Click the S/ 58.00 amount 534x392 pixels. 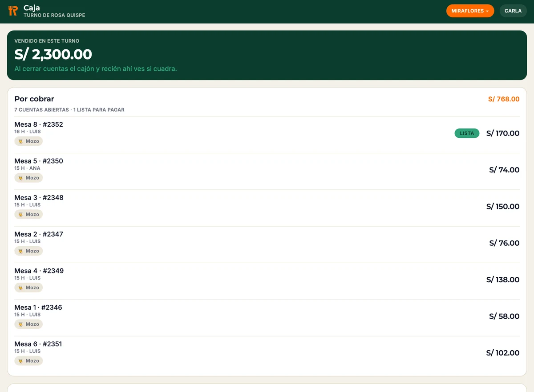coord(504,316)
